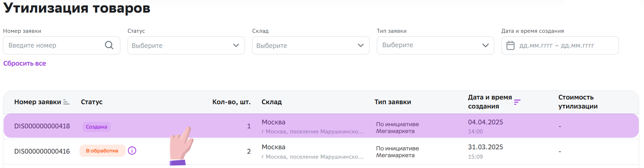Click Москва warehouse in DIS000000000418 row
This screenshot has width=644, height=168.
pyautogui.click(x=273, y=122)
